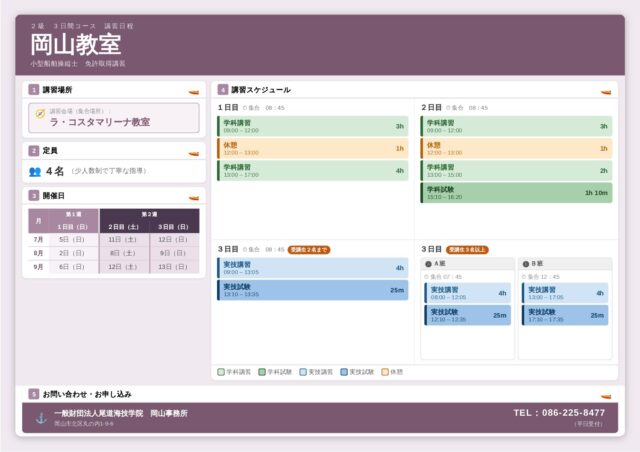Click 学科試験 1h 10m block
This screenshot has height=452, width=640.
(516, 193)
